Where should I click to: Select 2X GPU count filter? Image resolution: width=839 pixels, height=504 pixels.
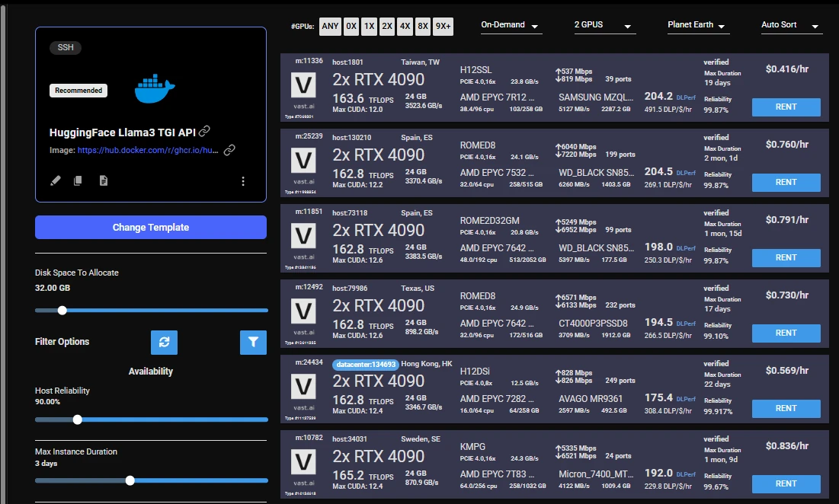[x=387, y=26]
